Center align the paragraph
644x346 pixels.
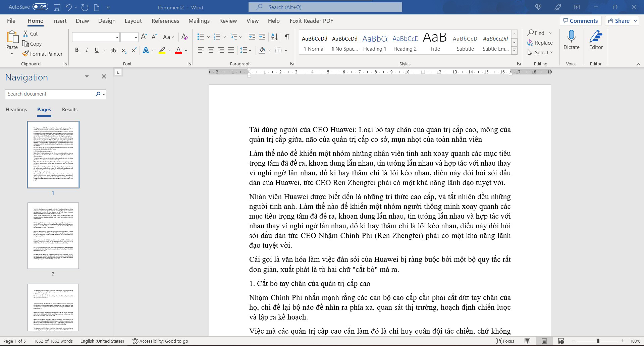pos(211,50)
